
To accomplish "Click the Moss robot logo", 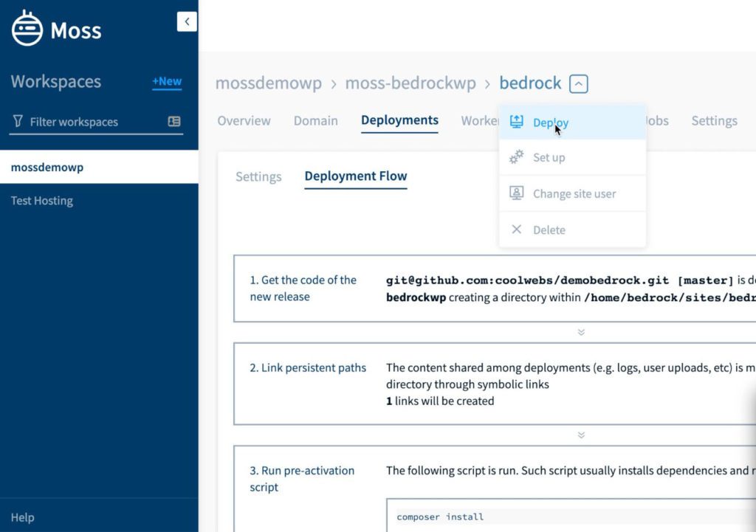I will [x=27, y=29].
